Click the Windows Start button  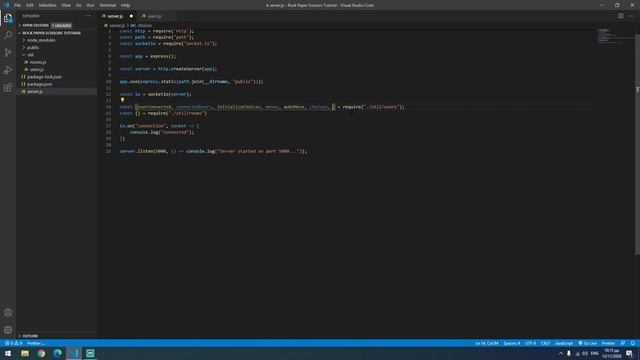[8, 353]
